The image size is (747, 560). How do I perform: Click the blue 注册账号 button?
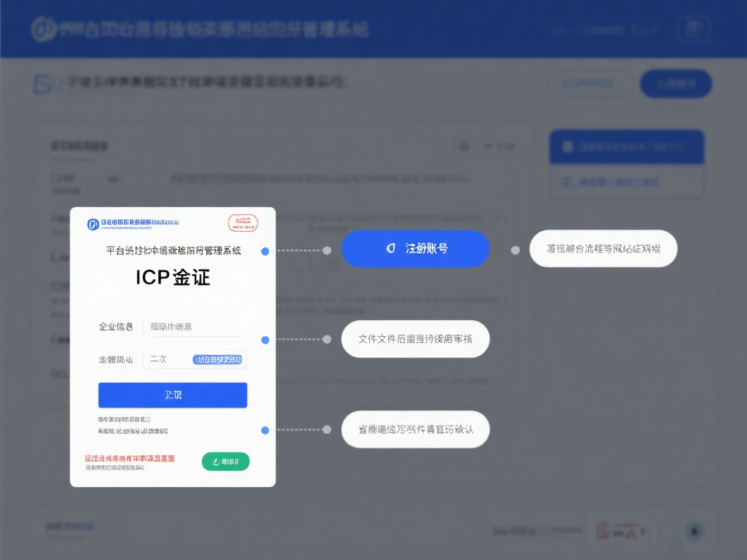[x=415, y=249]
